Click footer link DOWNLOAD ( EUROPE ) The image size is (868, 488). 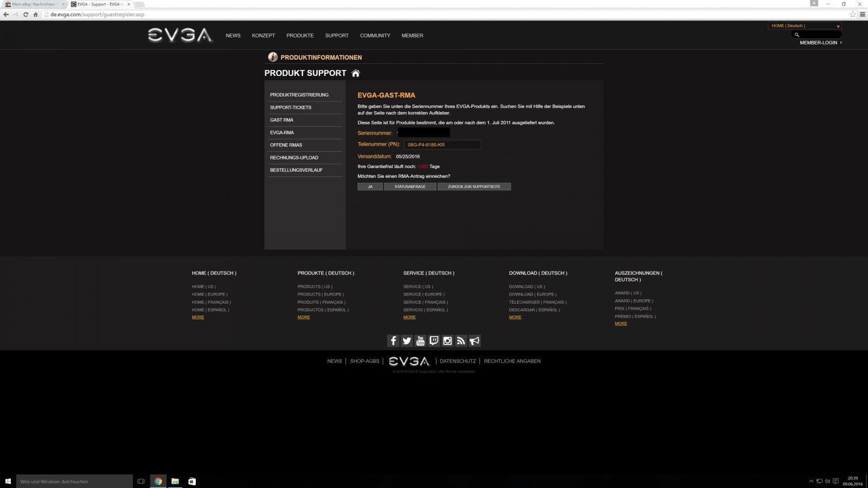(x=533, y=294)
